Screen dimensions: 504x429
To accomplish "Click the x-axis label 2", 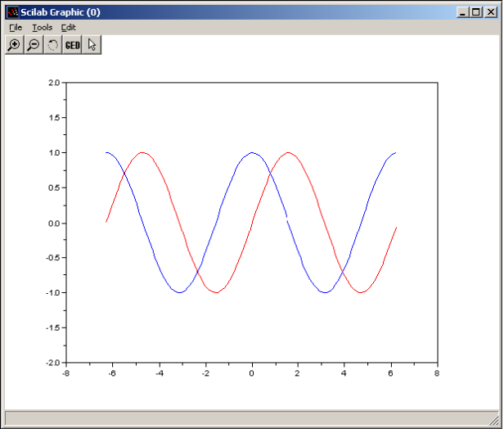I will 297,373.
